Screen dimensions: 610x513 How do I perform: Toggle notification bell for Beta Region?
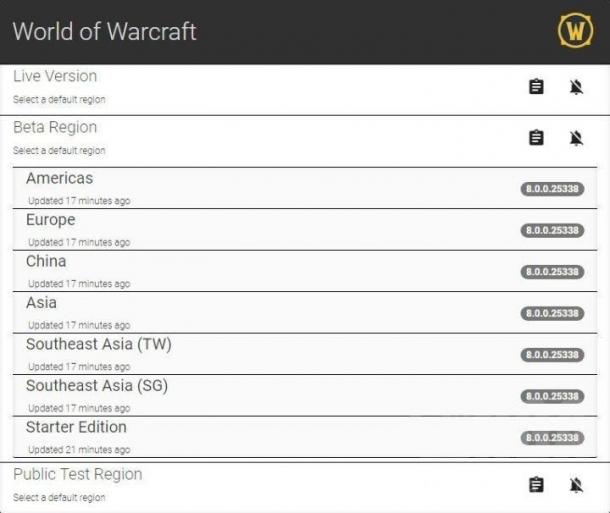576,137
